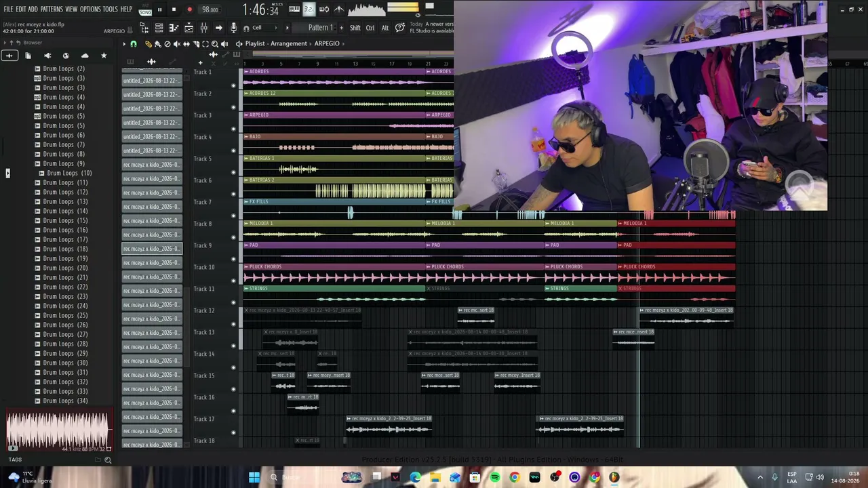Select the Zoom tool in Playlist
868x488 pixels.
pyautogui.click(x=215, y=44)
